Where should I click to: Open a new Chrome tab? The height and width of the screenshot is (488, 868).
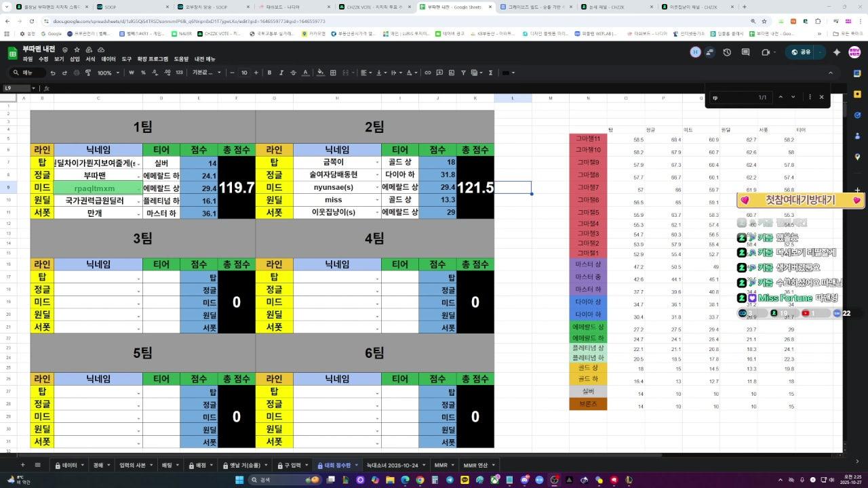point(744,7)
